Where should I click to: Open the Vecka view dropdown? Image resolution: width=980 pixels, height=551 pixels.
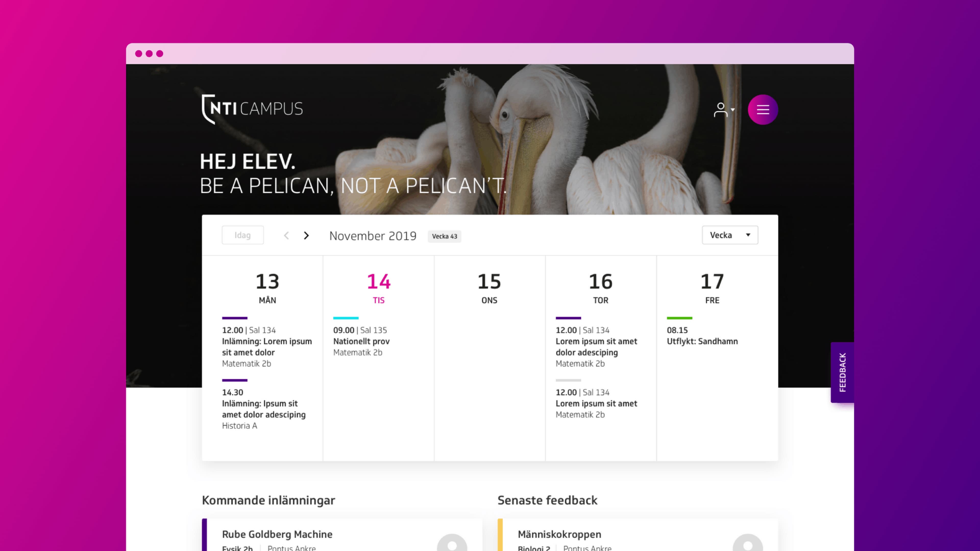(729, 235)
